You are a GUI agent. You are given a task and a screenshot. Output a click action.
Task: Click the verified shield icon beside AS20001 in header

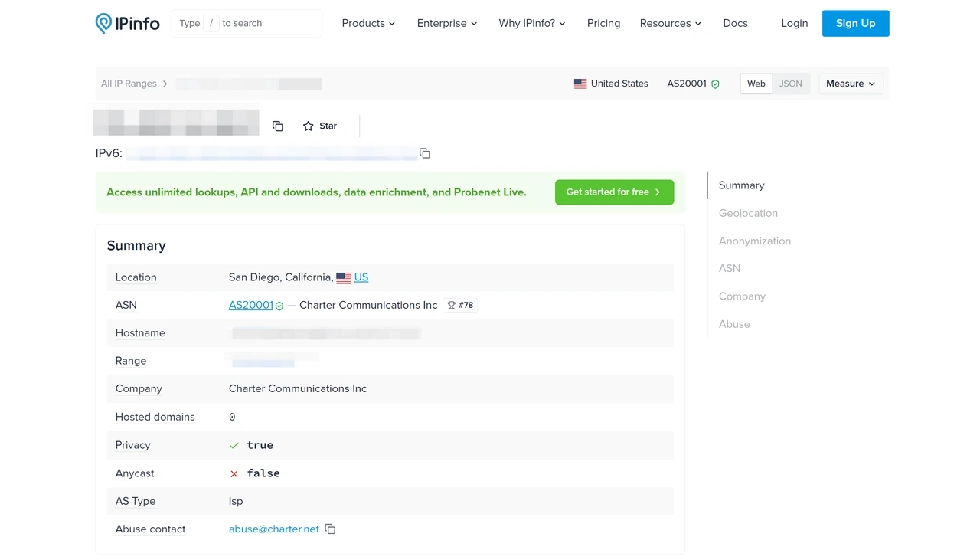pyautogui.click(x=715, y=84)
